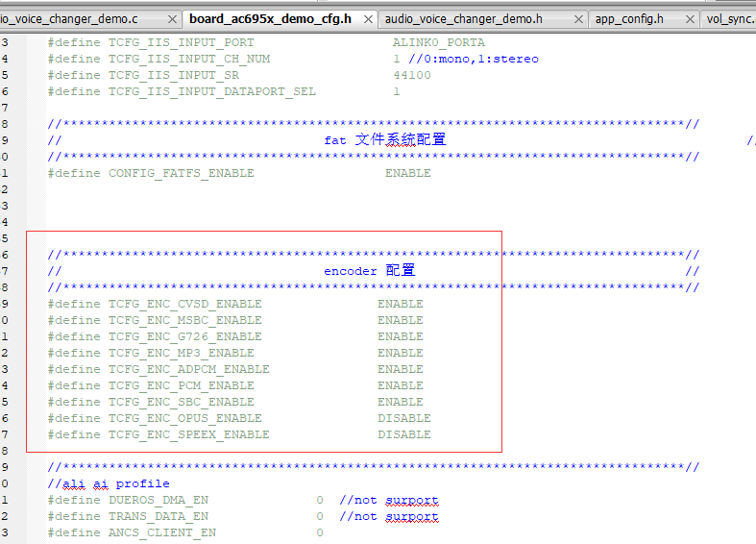Click TCFG_ENC_PCM_ENABLE macro
This screenshot has height=544, width=756.
pyautogui.click(x=182, y=385)
